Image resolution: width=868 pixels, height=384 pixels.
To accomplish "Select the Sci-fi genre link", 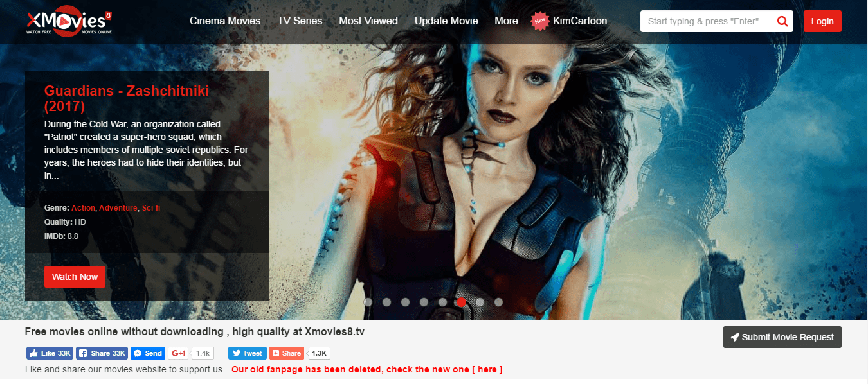I will coord(150,208).
